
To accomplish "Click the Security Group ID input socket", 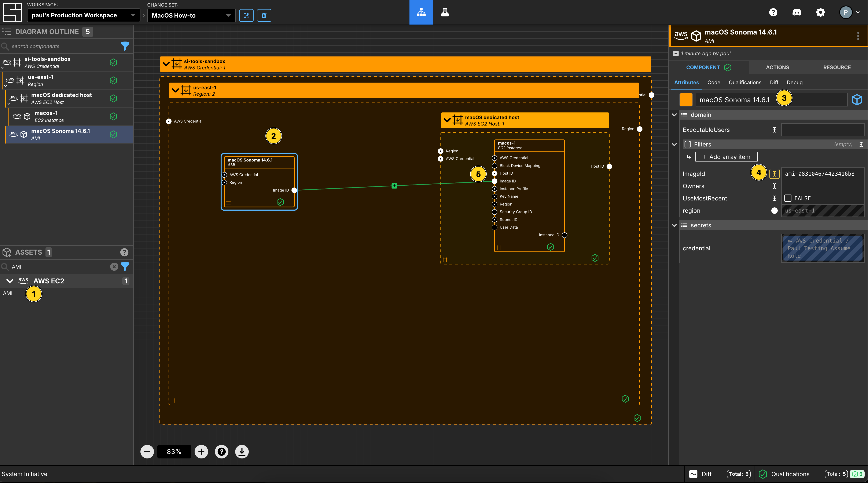I will click(x=494, y=212).
